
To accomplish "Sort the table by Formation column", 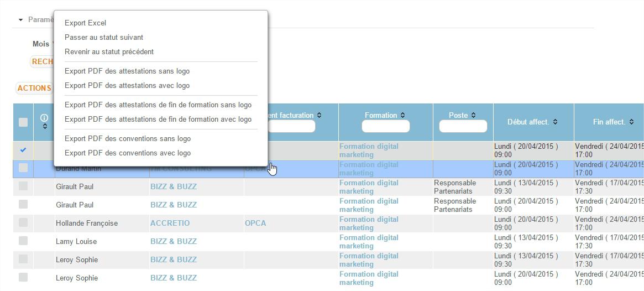I will pos(402,116).
